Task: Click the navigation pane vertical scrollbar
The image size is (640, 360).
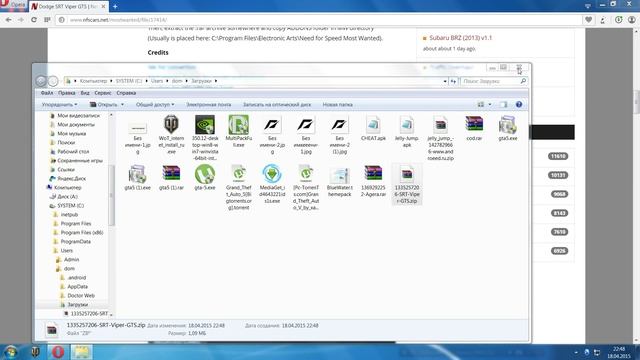Action: click(111, 195)
